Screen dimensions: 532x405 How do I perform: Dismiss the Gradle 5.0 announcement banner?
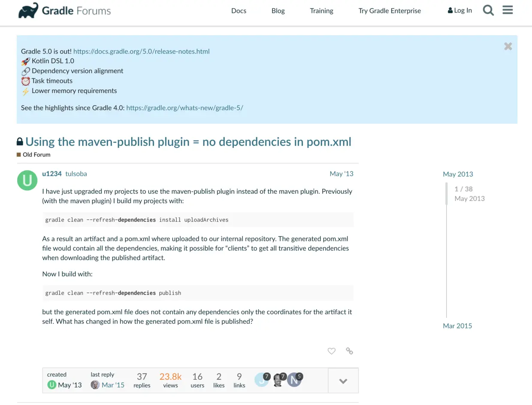pos(508,46)
